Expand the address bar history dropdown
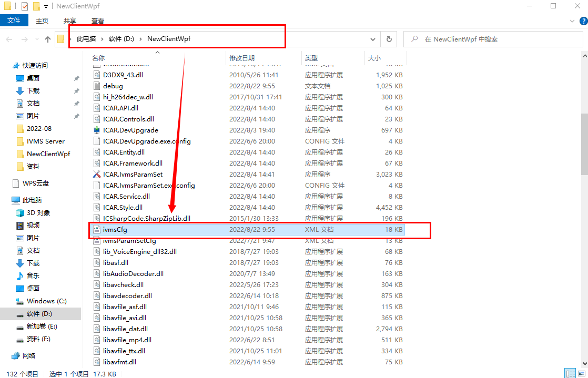 (x=373, y=39)
